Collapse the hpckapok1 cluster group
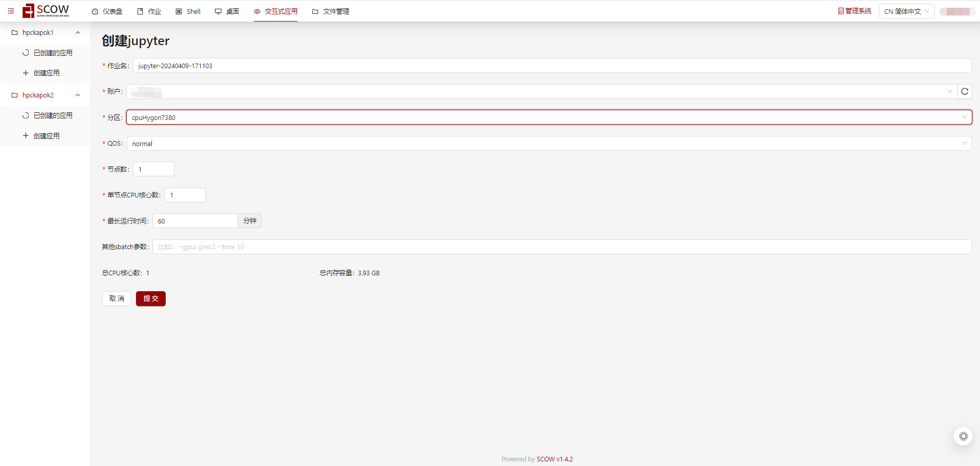This screenshot has width=980, height=466. click(x=45, y=32)
